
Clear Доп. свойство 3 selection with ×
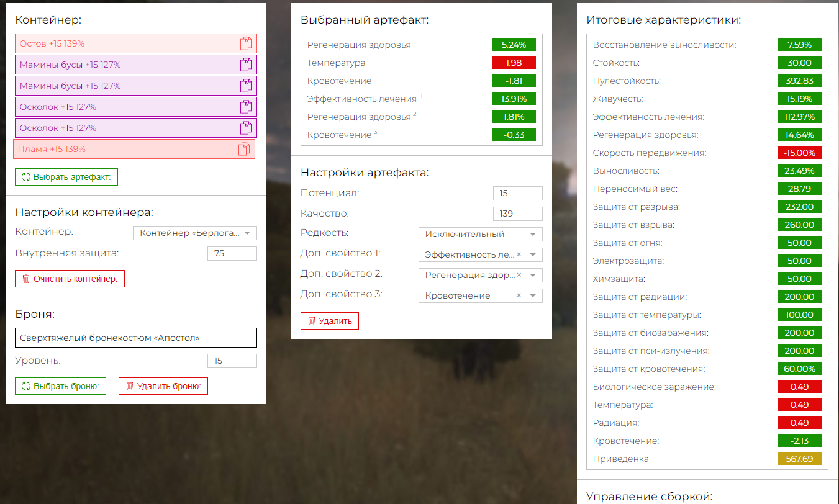click(519, 295)
